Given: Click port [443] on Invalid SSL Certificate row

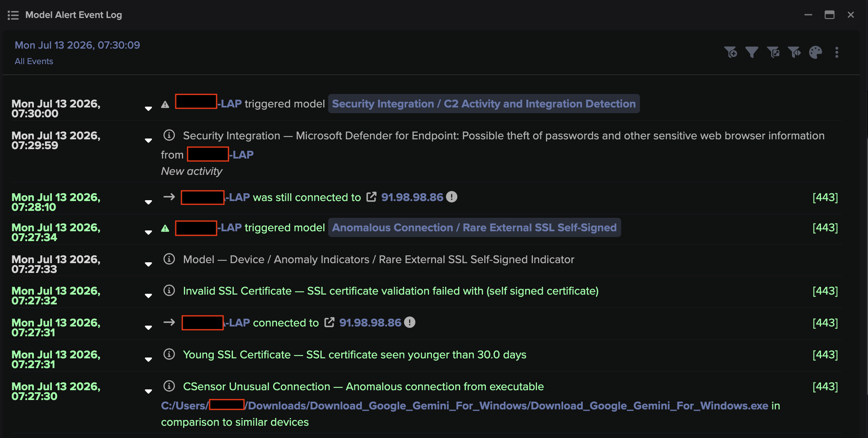Looking at the screenshot, I should pyautogui.click(x=825, y=291).
